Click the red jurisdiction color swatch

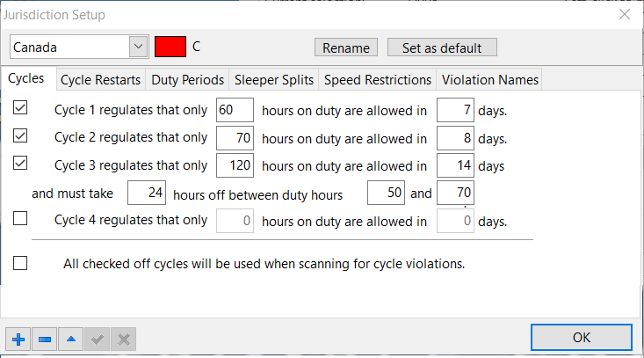tap(170, 47)
